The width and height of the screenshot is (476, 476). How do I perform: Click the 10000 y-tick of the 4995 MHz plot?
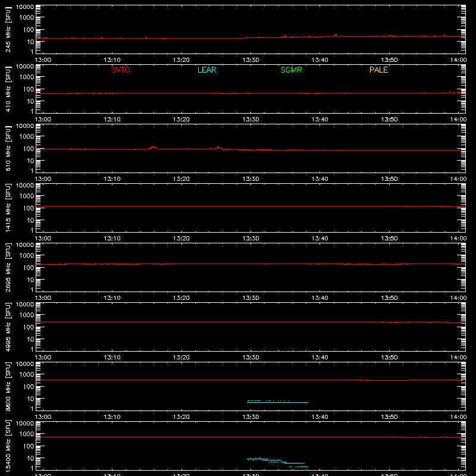tap(25, 305)
